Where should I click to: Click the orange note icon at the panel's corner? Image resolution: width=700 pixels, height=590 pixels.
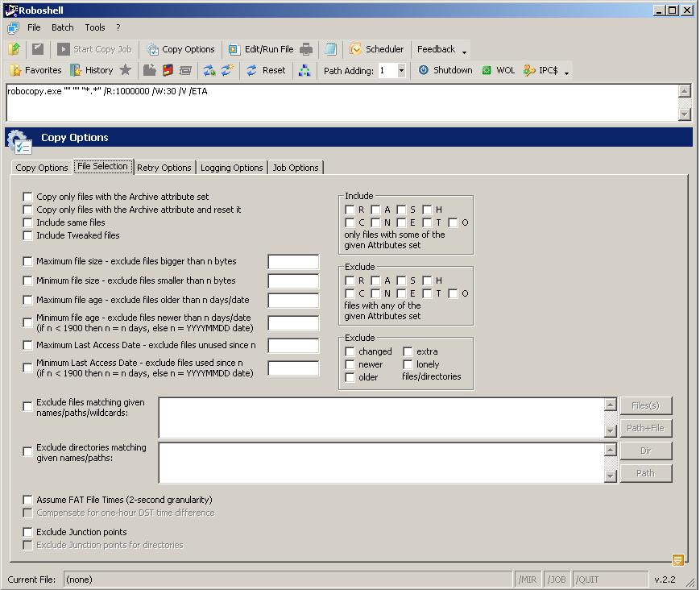pos(677,559)
